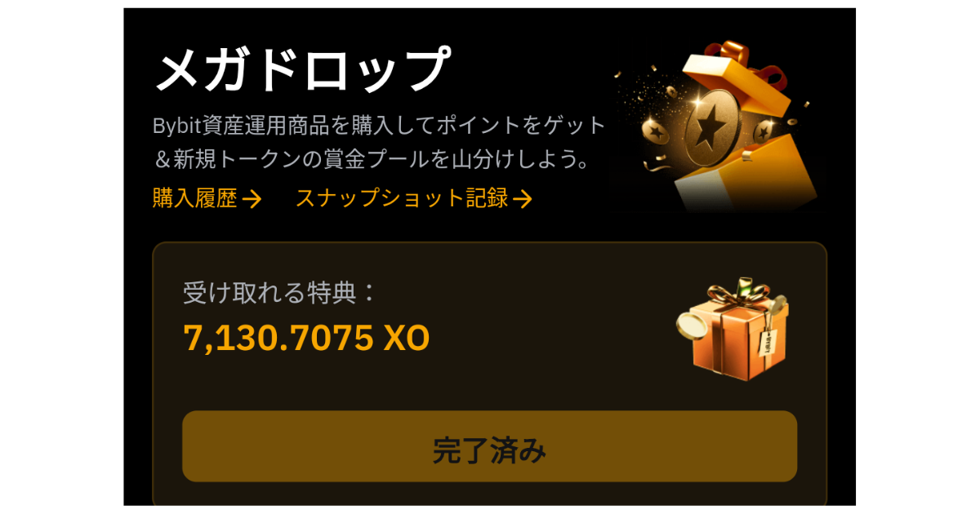Click the XO token symbol text
Viewport: 980px width, 514px height.
pos(406,338)
